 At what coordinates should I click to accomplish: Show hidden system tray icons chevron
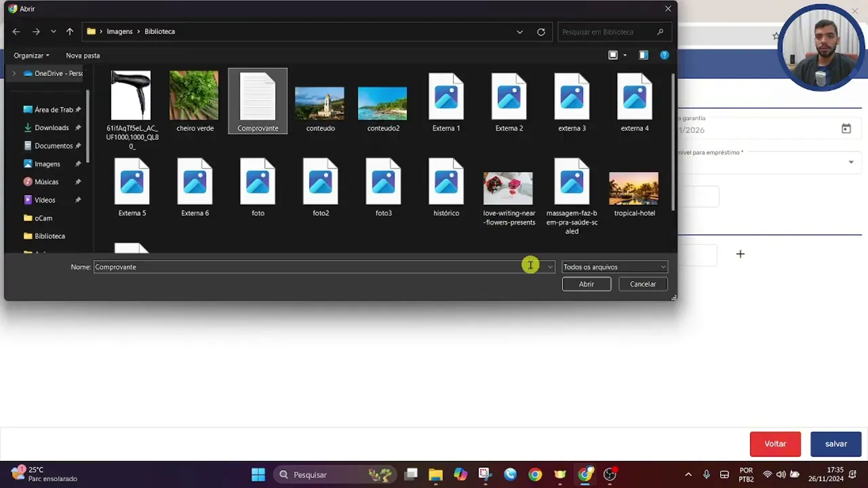(x=688, y=474)
